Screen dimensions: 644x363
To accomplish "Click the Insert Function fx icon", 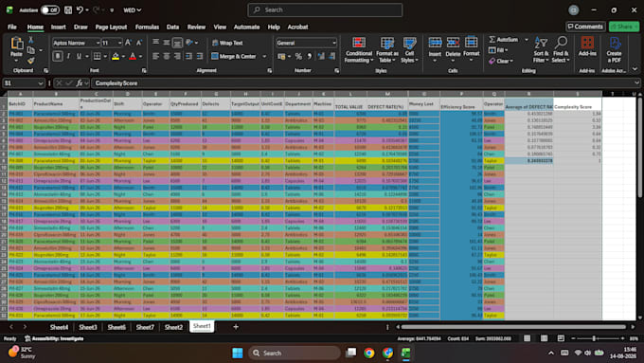I will point(80,83).
